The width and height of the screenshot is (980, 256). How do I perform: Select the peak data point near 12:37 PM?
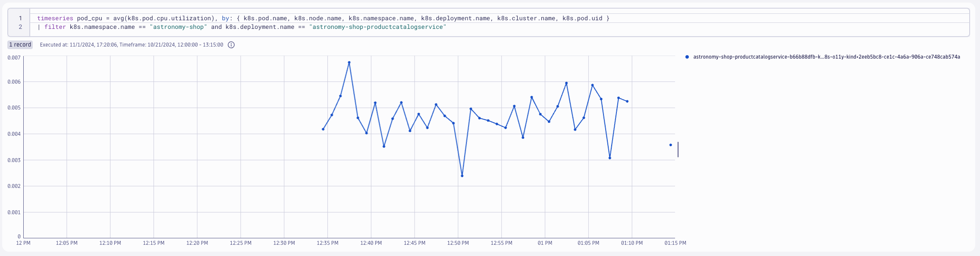(349, 62)
